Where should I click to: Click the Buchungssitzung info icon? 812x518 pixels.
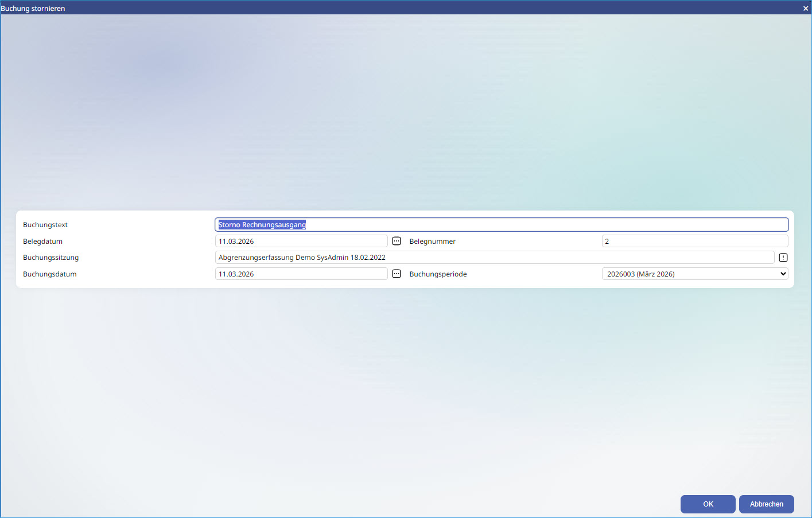coord(783,258)
